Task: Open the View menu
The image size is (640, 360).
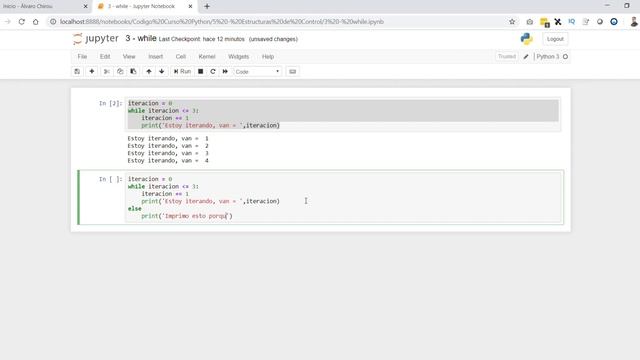Action: [x=129, y=57]
